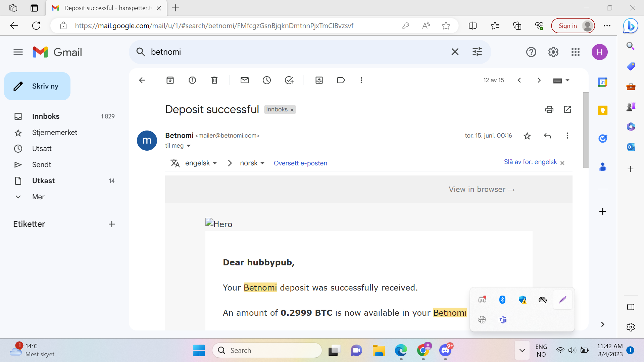The height and width of the screenshot is (362, 644).
Task: Move email to inbox icon
Action: 319,80
